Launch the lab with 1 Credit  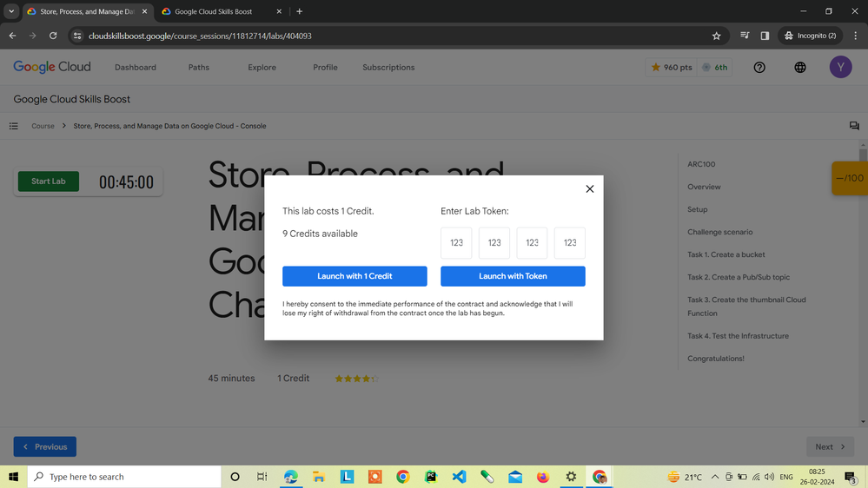[354, 276]
